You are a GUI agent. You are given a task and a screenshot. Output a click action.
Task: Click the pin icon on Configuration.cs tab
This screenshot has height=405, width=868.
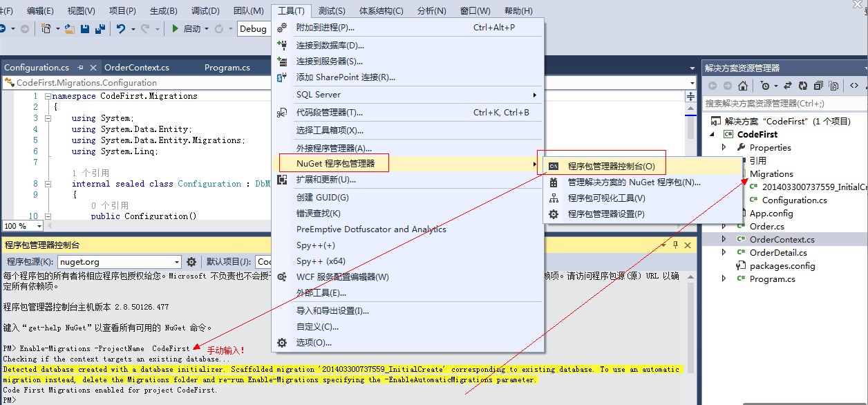[81, 68]
